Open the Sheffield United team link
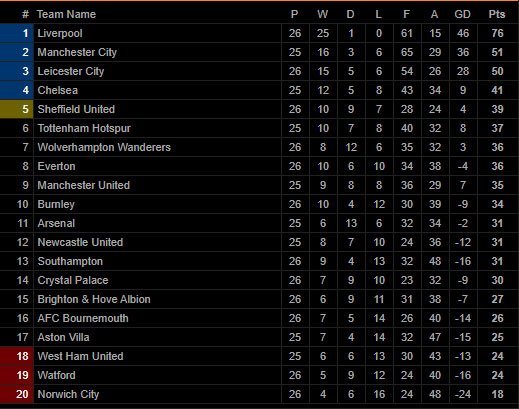Image resolution: width=519 pixels, height=409 pixels. pos(76,109)
